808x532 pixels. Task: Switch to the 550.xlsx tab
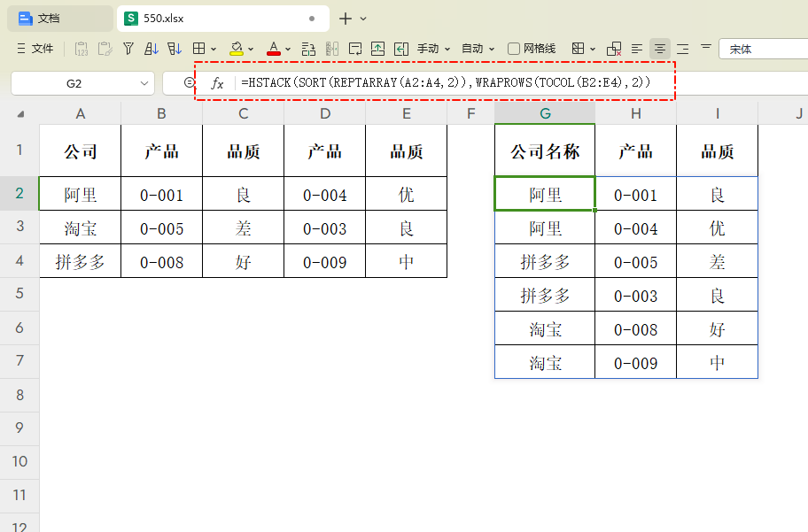pyautogui.click(x=223, y=19)
